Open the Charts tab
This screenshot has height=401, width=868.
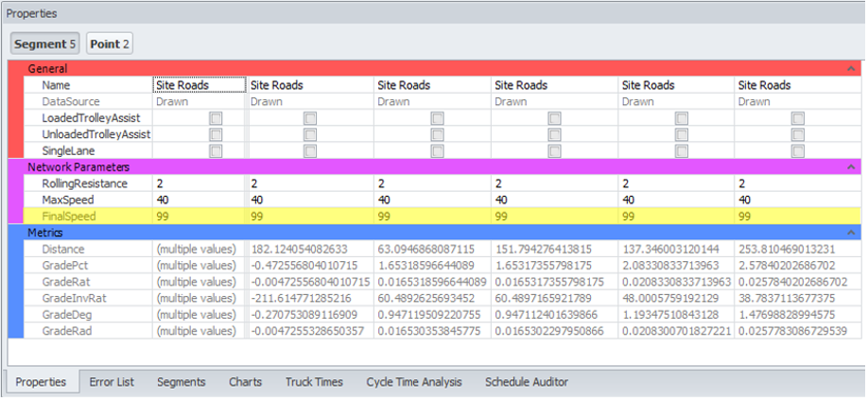(245, 382)
